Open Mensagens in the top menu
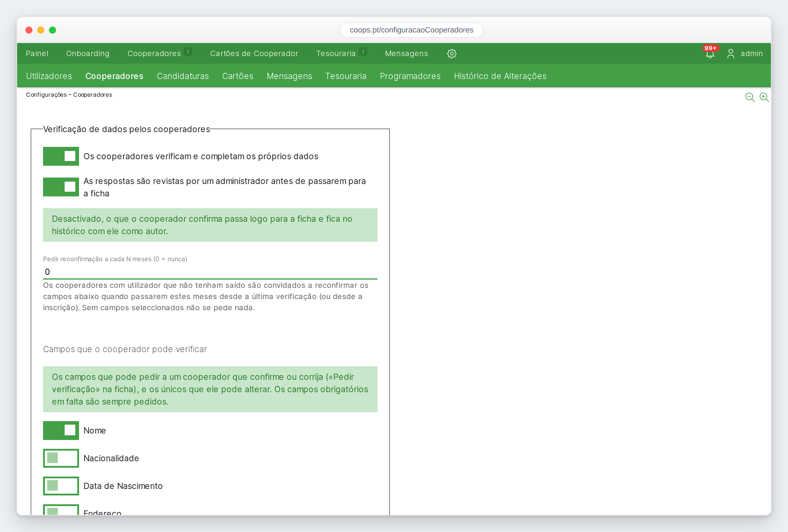This screenshot has width=788, height=532. point(406,54)
